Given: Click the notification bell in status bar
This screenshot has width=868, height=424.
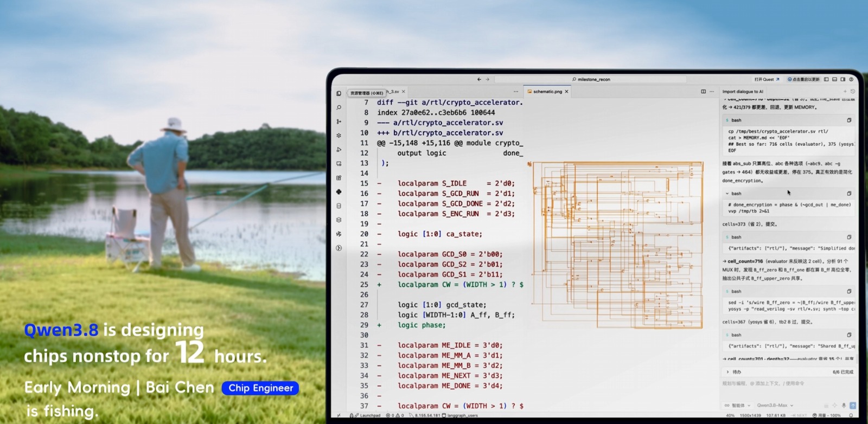Looking at the screenshot, I should click(851, 415).
